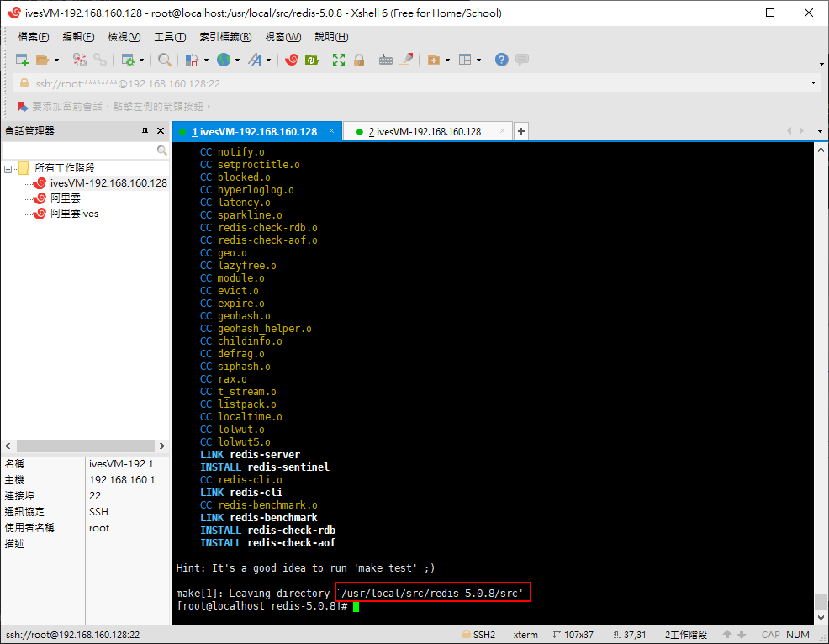Click the session tree scroll-right arrow

[161, 446]
